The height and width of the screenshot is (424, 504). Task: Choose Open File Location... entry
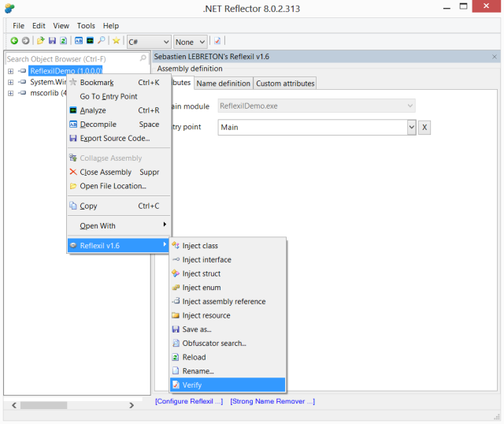119,186
